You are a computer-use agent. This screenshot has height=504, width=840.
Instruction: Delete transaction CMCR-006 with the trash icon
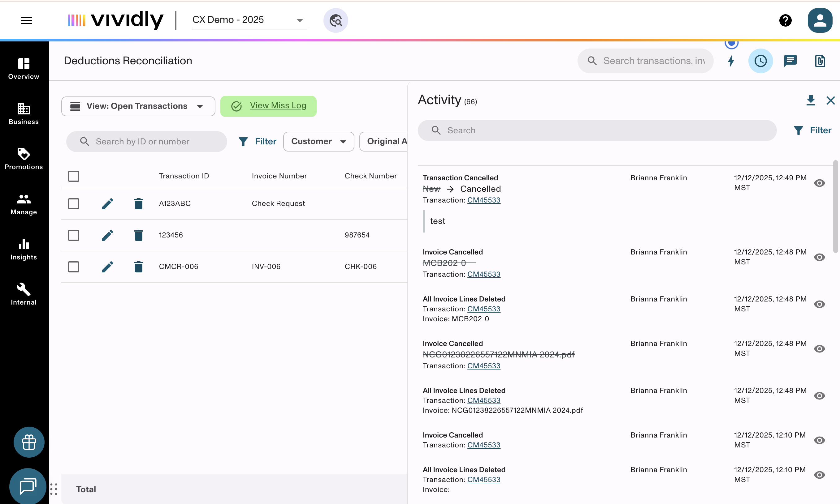click(x=138, y=267)
